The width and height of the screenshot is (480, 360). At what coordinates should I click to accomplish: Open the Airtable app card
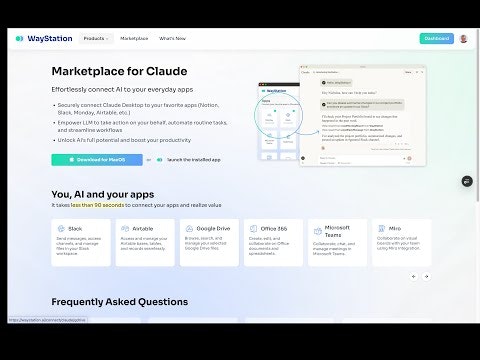145,242
